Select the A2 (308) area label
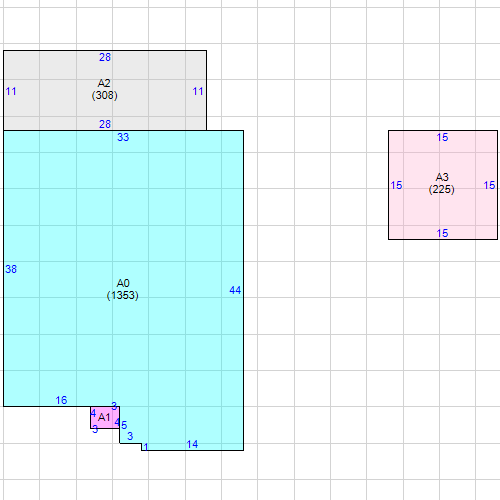 point(104,89)
